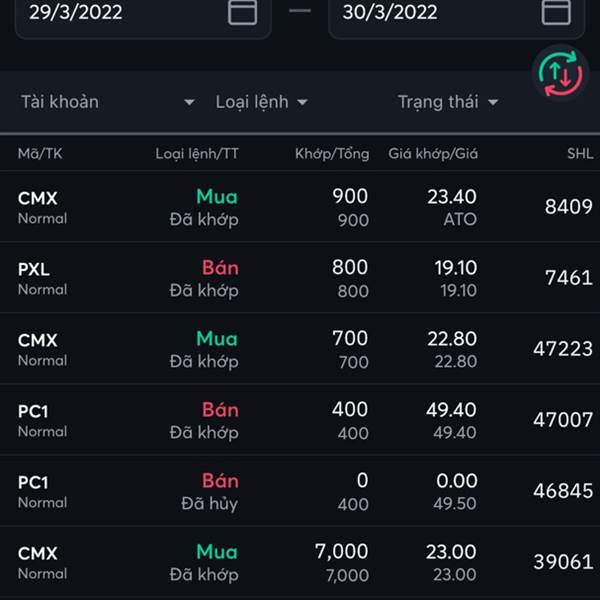Click the 29/3/2022 start date field

point(143,15)
